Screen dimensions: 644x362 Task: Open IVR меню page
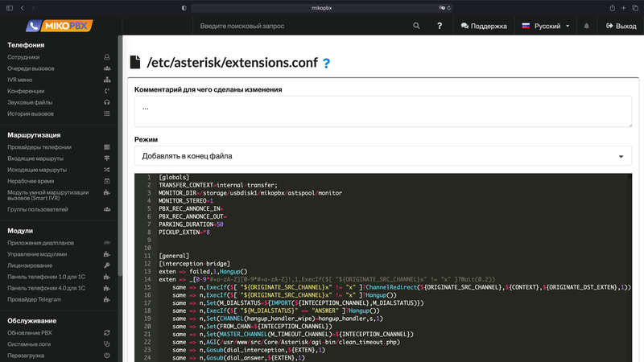point(19,80)
